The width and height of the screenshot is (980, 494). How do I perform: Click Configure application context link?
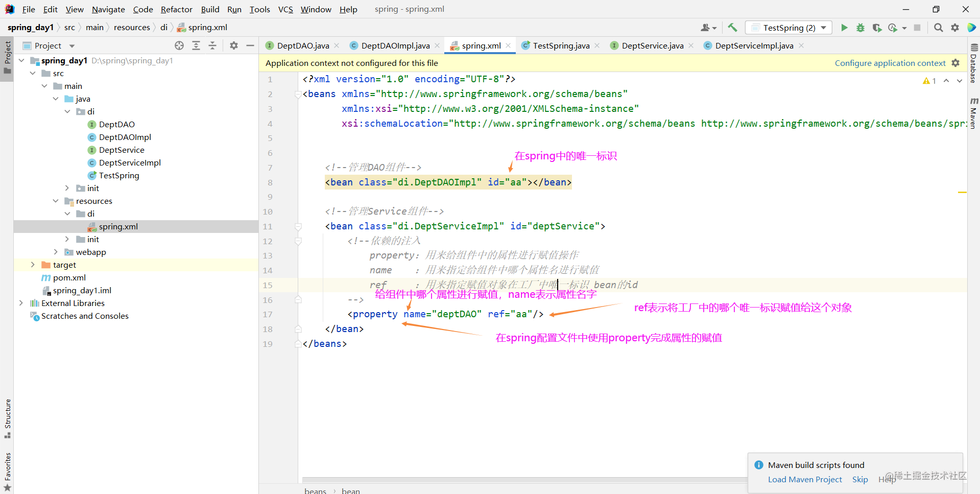890,63
